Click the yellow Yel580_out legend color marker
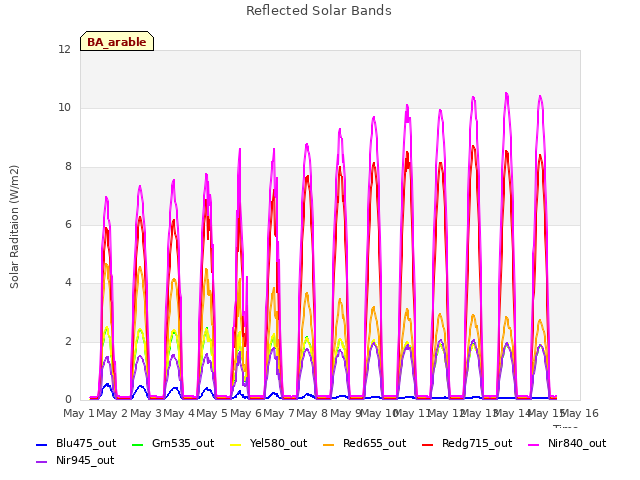The width and height of the screenshot is (640, 480). 236,445
